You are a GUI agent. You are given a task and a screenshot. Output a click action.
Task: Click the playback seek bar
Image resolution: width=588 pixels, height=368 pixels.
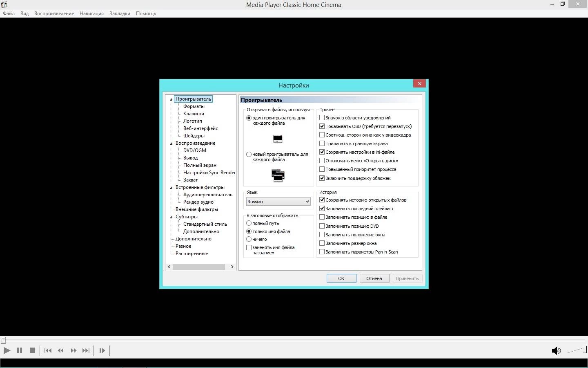pos(294,340)
